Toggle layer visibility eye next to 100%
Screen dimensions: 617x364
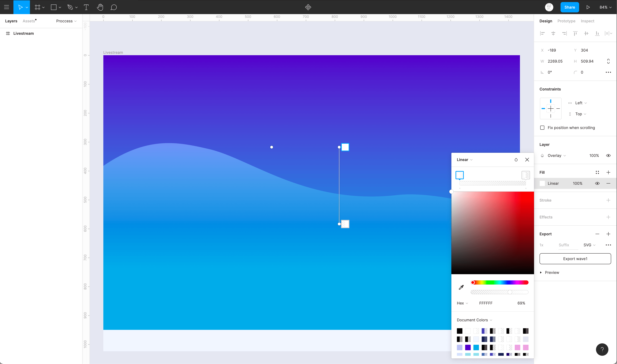pyautogui.click(x=608, y=156)
